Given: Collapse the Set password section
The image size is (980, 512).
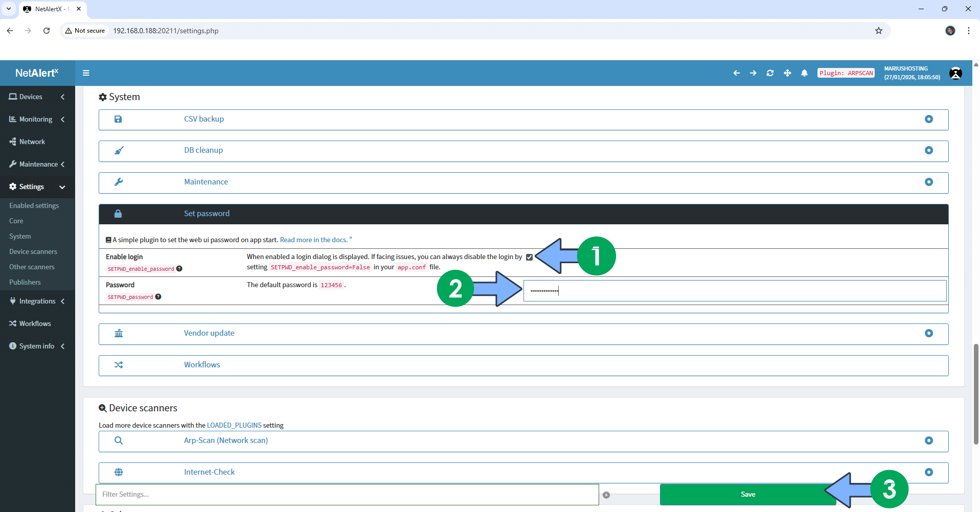Looking at the screenshot, I should tap(207, 214).
